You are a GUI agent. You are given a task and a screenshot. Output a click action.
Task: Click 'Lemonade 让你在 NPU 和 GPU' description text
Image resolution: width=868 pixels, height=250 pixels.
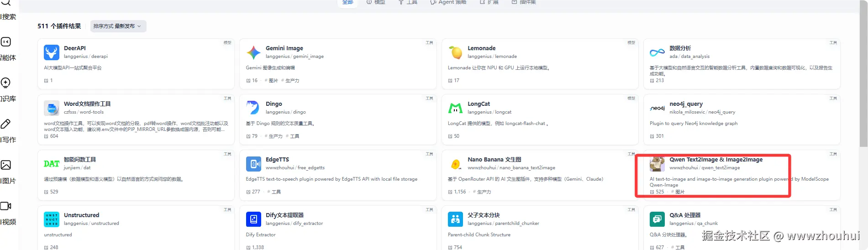click(x=499, y=68)
